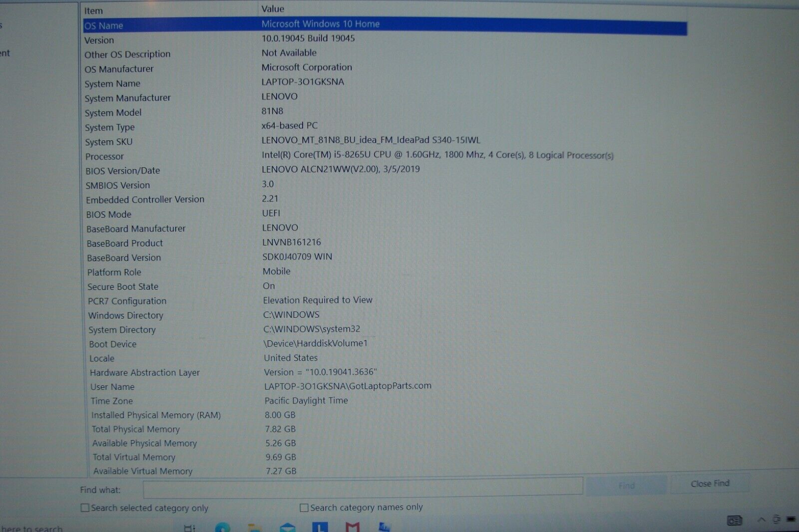Select the System Directory row
This screenshot has width=799, height=532.
385,329
